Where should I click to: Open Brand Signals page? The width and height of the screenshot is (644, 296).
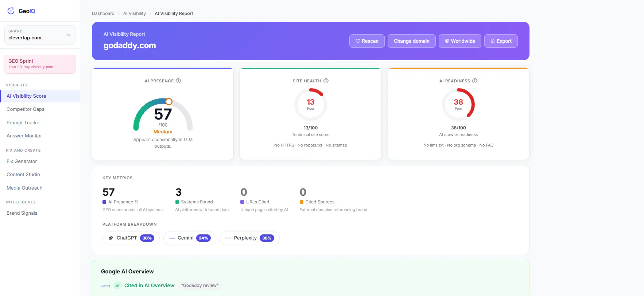[x=22, y=213]
